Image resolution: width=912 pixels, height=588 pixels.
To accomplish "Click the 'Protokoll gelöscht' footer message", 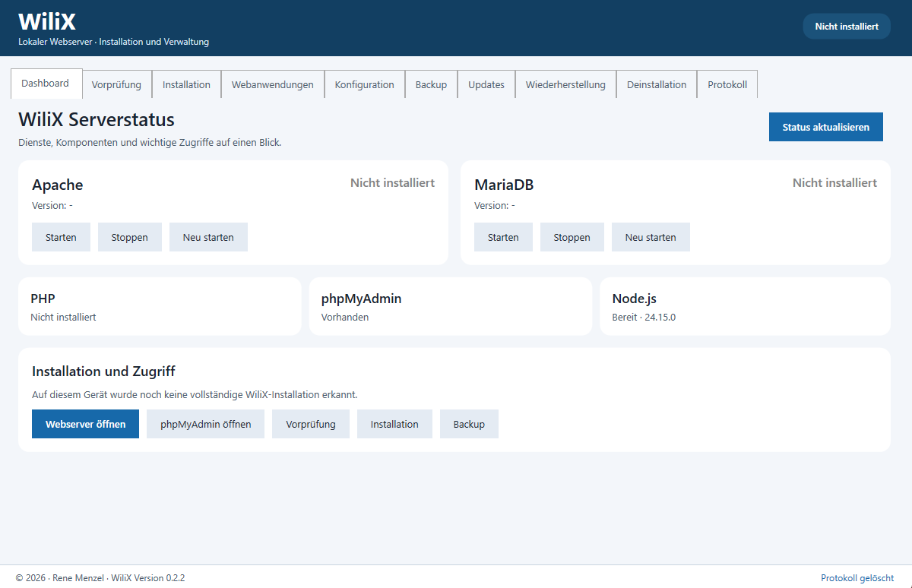I will [857, 578].
